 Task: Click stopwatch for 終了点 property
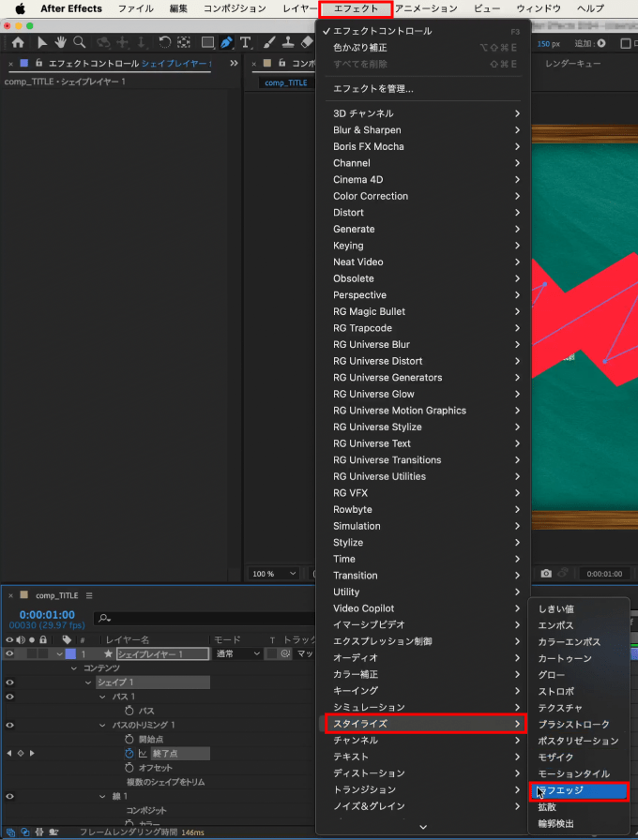click(x=129, y=753)
